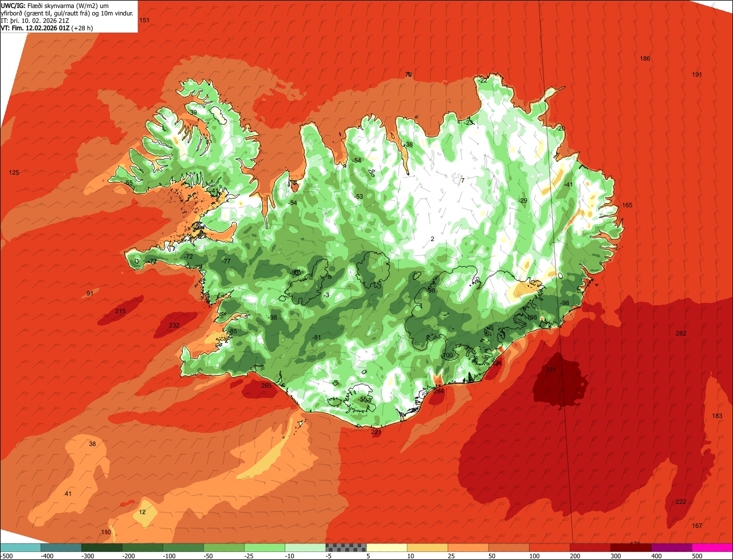733x560 pixels.
Task: Click the value 7 in the white interior area
Action: coord(462,180)
